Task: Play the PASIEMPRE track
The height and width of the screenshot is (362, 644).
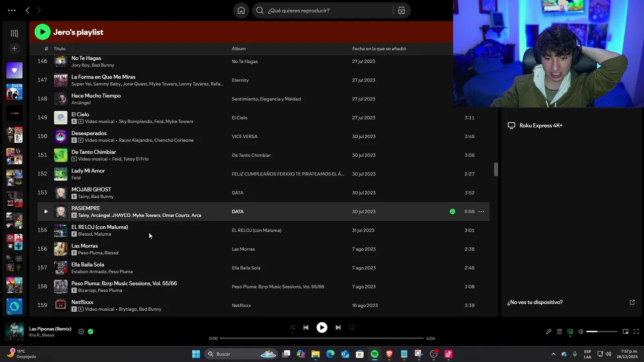Action: pos(46,212)
